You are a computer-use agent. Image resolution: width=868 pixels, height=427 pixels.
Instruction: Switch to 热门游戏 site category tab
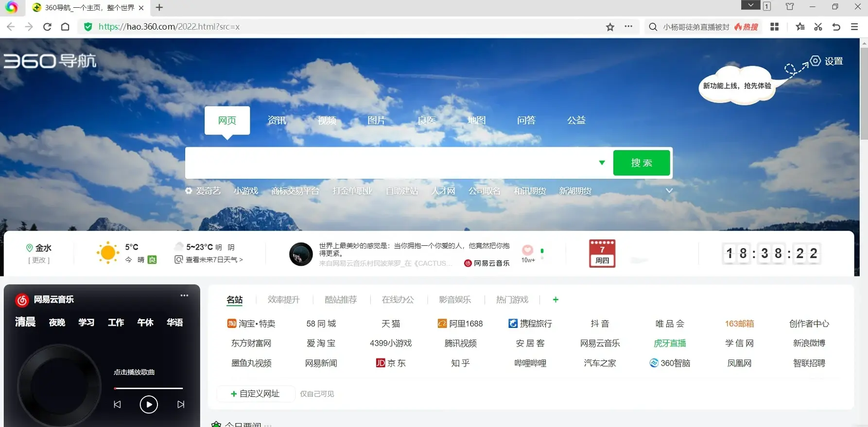512,300
